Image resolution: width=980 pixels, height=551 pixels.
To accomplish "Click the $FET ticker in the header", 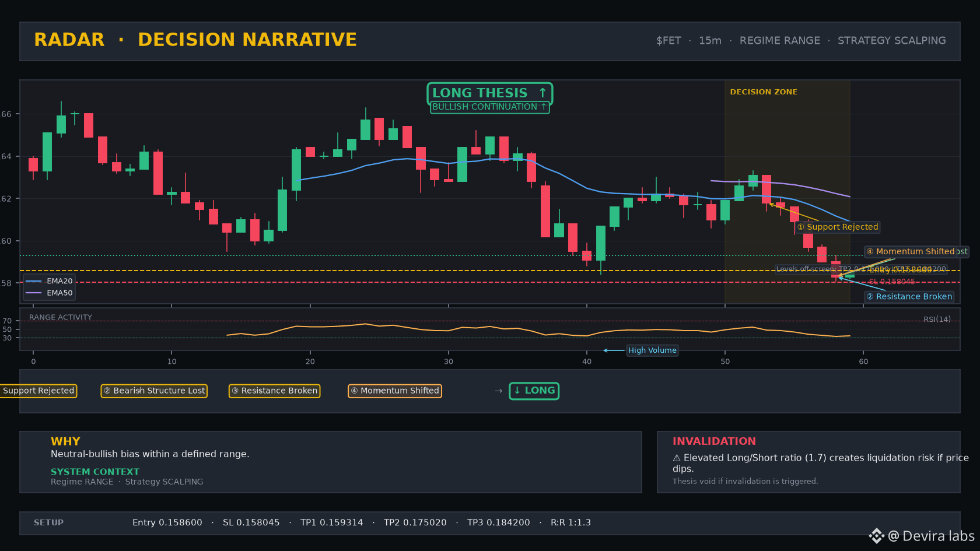I will [x=668, y=41].
